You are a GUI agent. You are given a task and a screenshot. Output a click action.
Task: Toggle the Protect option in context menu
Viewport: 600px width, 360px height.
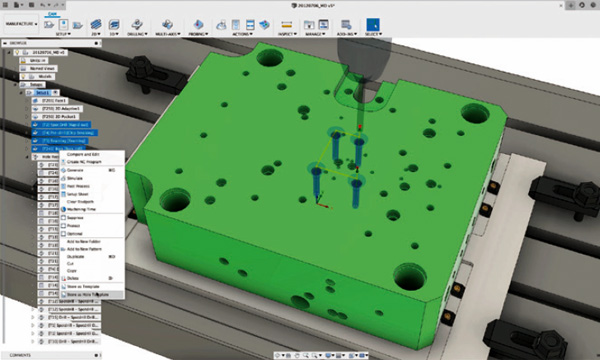(73, 226)
